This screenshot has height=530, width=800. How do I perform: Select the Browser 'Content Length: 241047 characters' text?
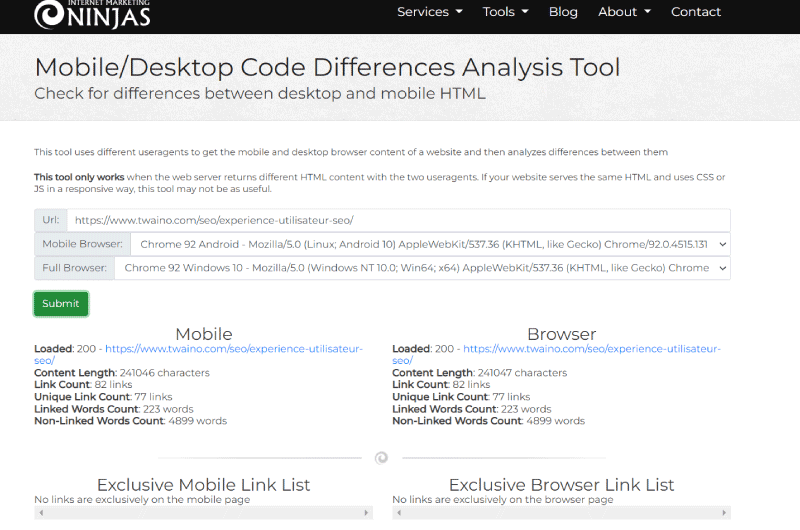click(480, 373)
